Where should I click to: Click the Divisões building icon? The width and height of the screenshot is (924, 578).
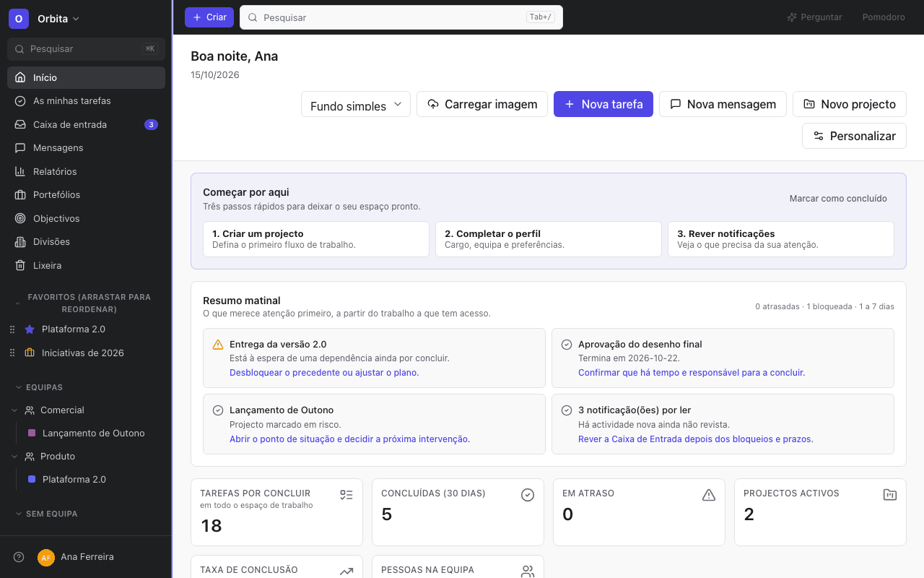[20, 242]
